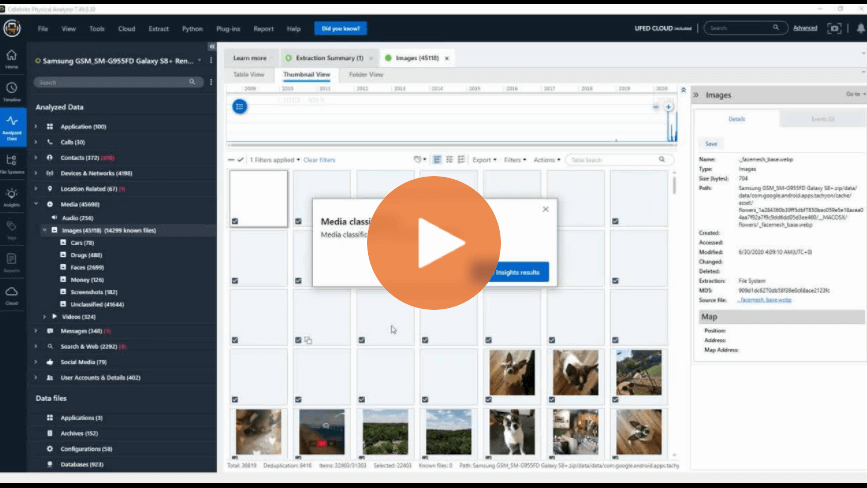This screenshot has height=488, width=867.
Task: Click the timeline zoom-in plus control
Action: [668, 107]
